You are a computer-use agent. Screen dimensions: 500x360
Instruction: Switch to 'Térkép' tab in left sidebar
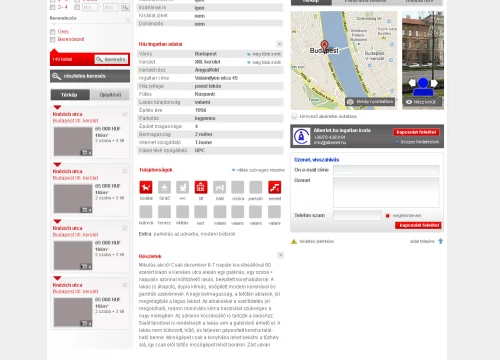coord(70,95)
